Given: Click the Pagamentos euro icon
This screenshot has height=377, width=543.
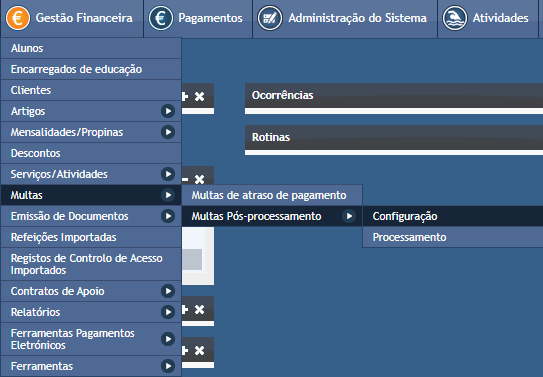Looking at the screenshot, I should (x=161, y=18).
